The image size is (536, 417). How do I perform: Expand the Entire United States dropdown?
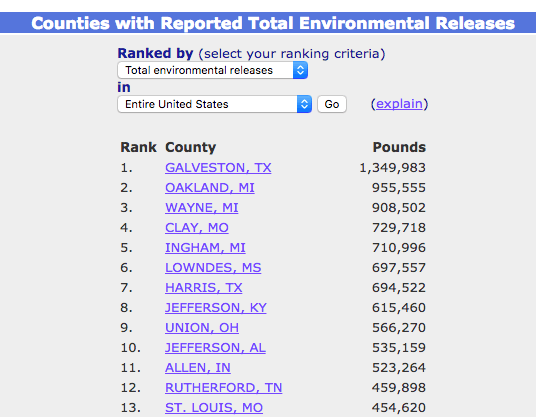click(x=215, y=104)
